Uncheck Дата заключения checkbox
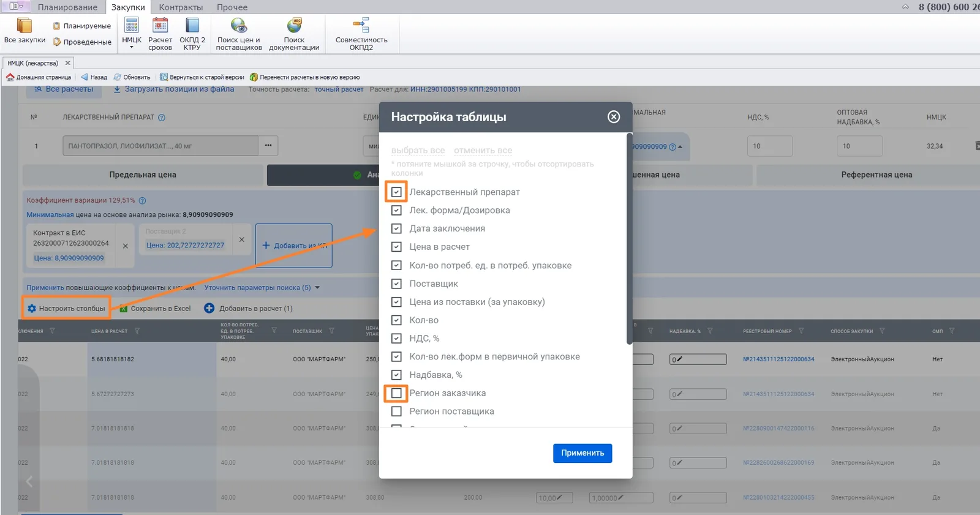This screenshot has width=980, height=515. click(x=396, y=228)
